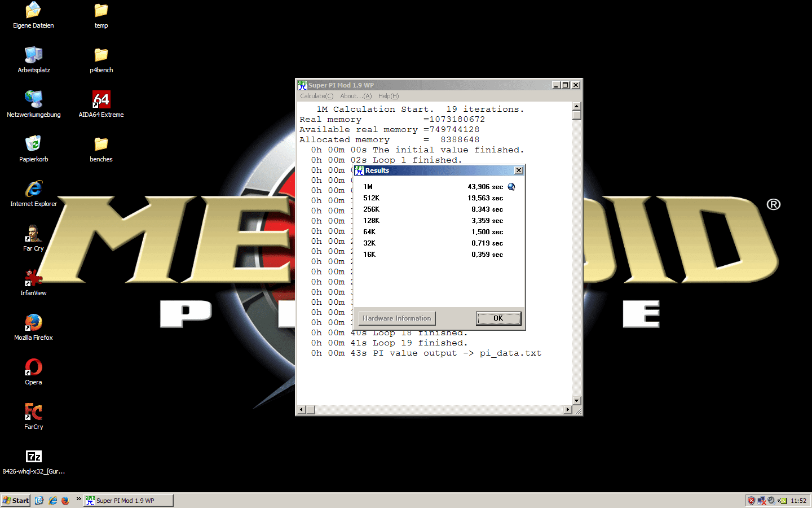Image resolution: width=812 pixels, height=508 pixels.
Task: Click Internet Explorer quick launch icon
Action: pos(52,501)
